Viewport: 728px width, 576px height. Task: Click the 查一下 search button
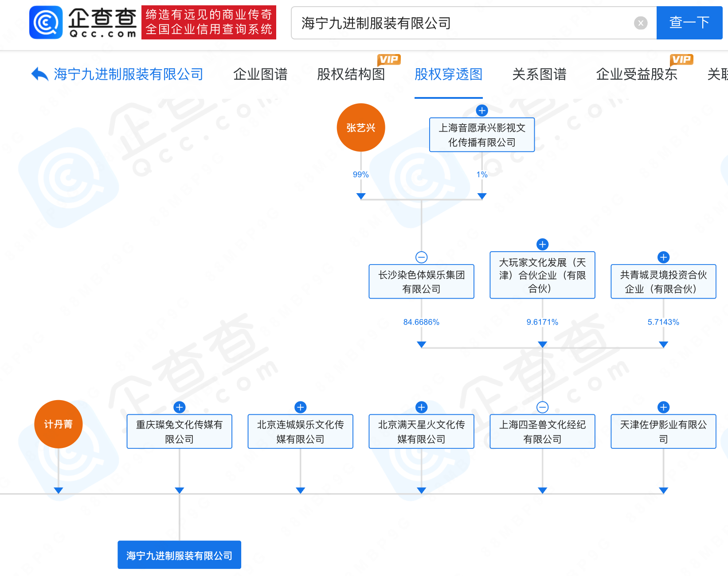click(x=689, y=23)
